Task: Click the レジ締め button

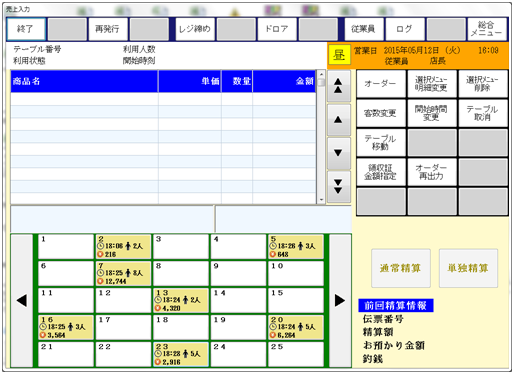Action: (x=195, y=29)
